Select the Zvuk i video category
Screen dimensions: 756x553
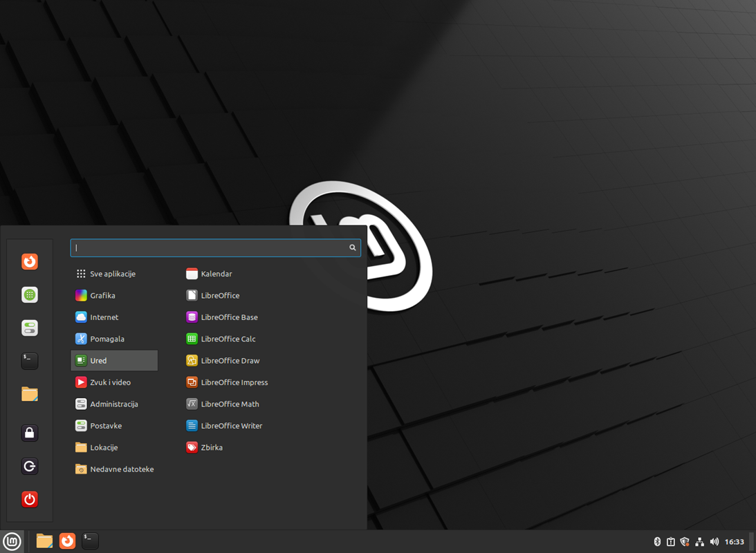click(114, 382)
